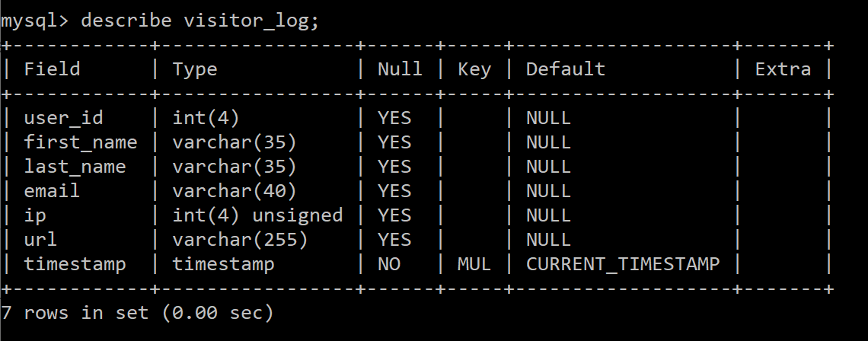Click the url field name

[x=40, y=240]
